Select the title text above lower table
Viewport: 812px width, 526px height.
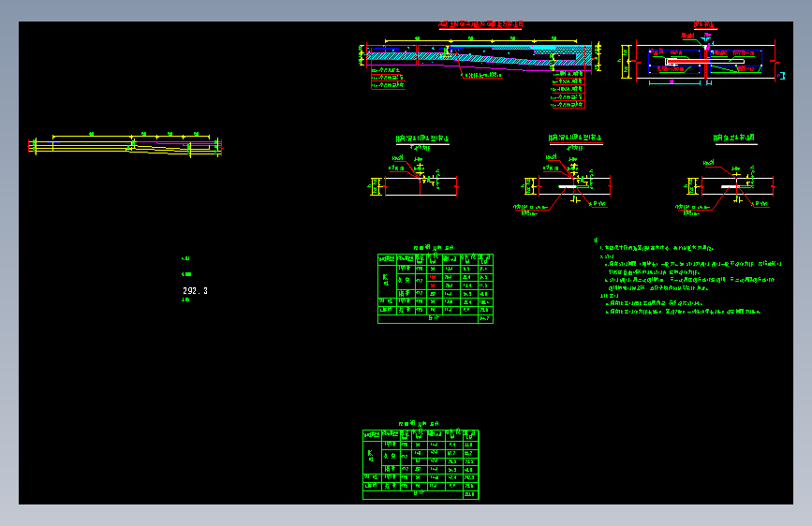tap(419, 424)
